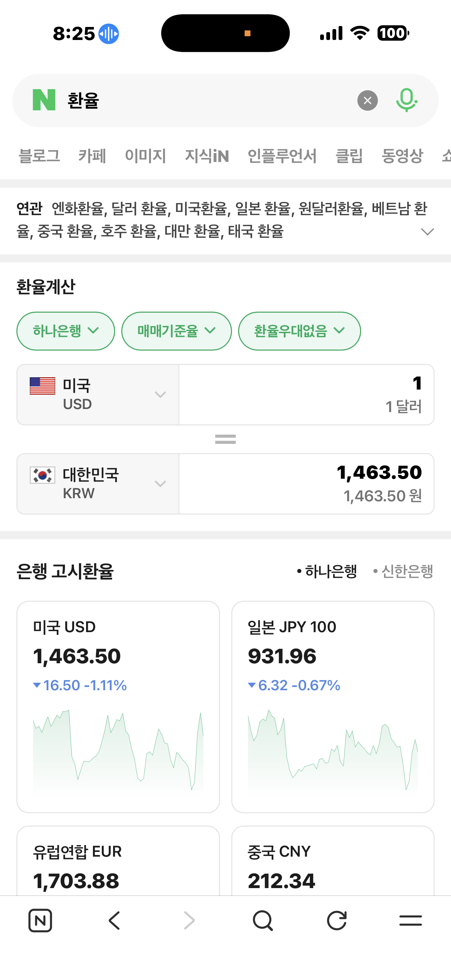Open the 하나은행 bank dropdown
Screen dimensions: 451x980
66,331
